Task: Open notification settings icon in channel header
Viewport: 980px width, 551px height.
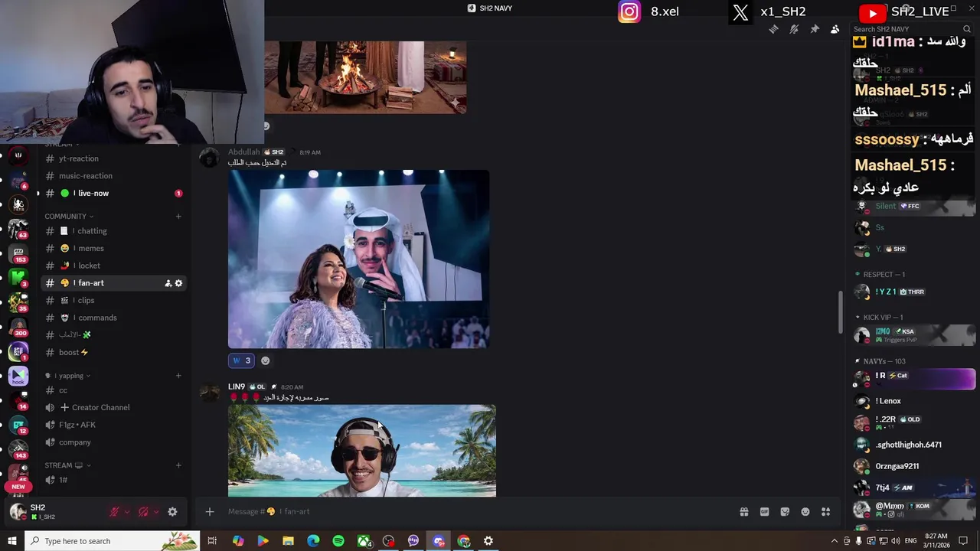Action: (794, 29)
